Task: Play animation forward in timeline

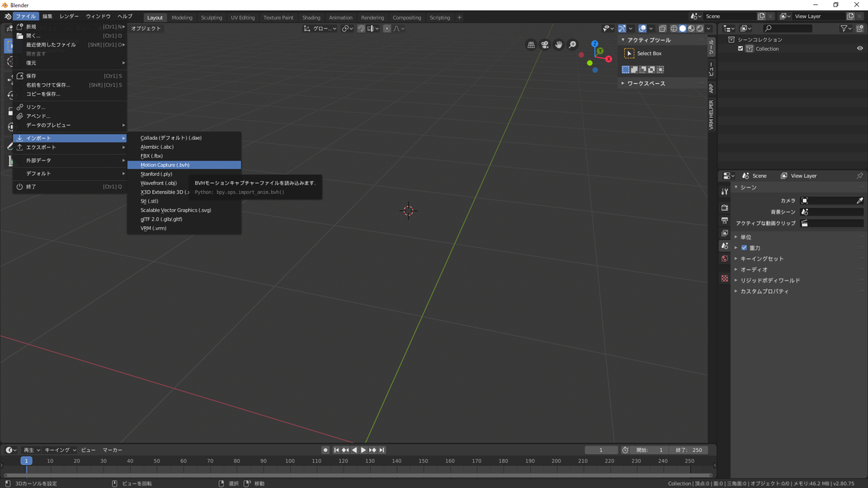Action: coord(364,450)
